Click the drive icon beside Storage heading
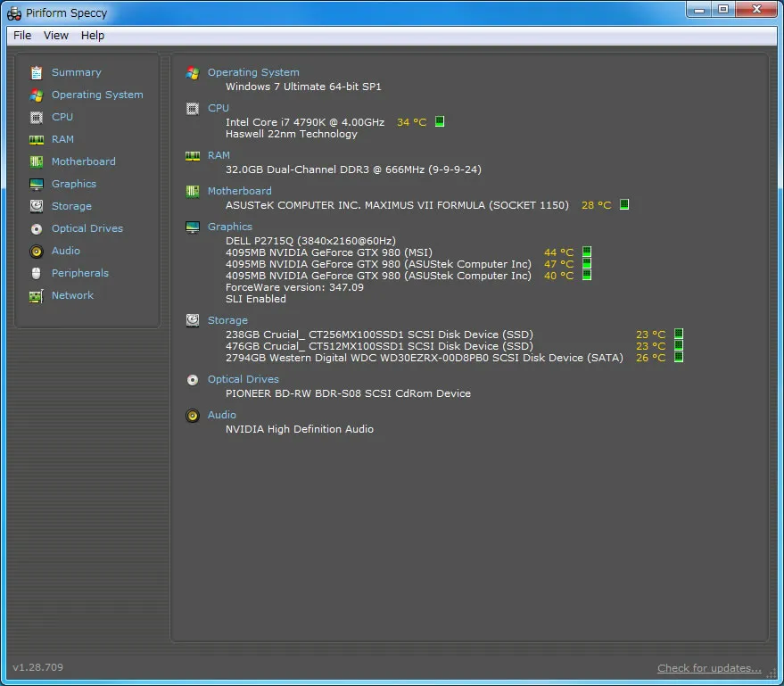 (193, 320)
